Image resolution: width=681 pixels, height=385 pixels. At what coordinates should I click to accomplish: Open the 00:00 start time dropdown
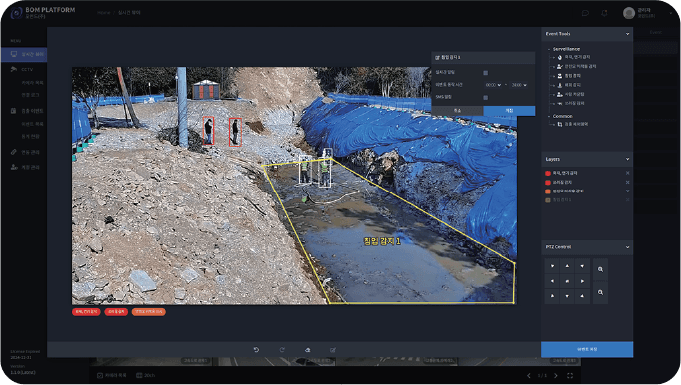click(493, 85)
